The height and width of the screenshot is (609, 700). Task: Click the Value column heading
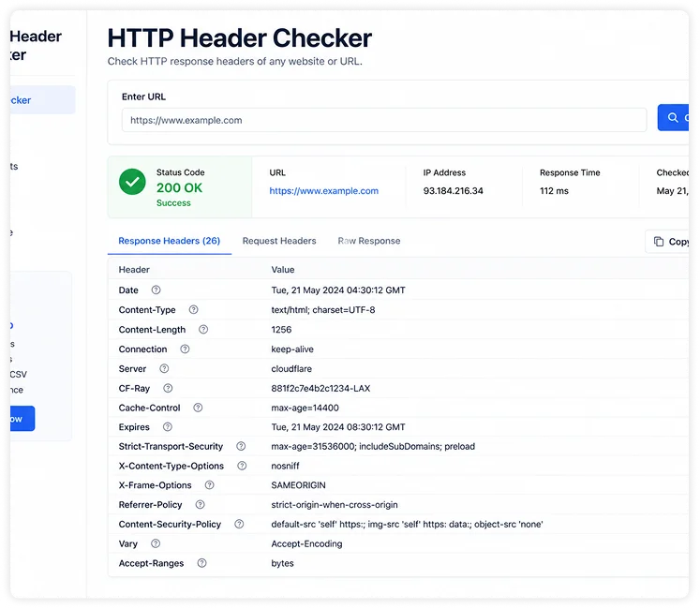click(283, 270)
